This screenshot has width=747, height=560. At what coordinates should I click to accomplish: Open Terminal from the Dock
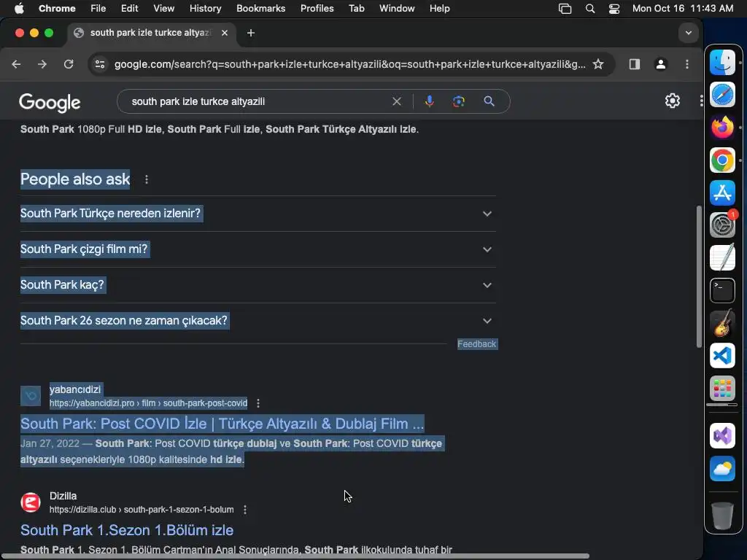point(722,290)
